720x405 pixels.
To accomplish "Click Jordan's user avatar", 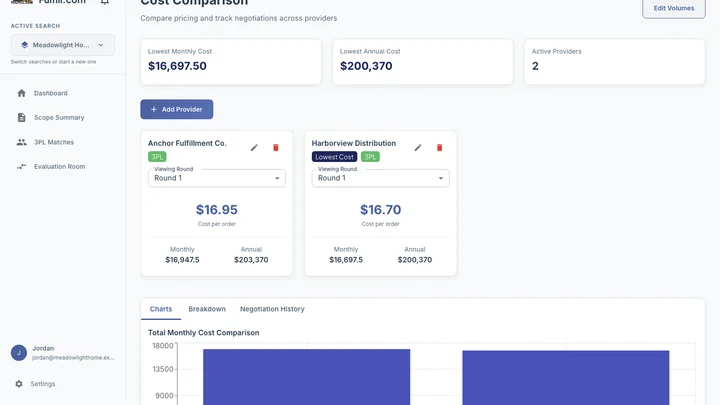I will point(19,353).
